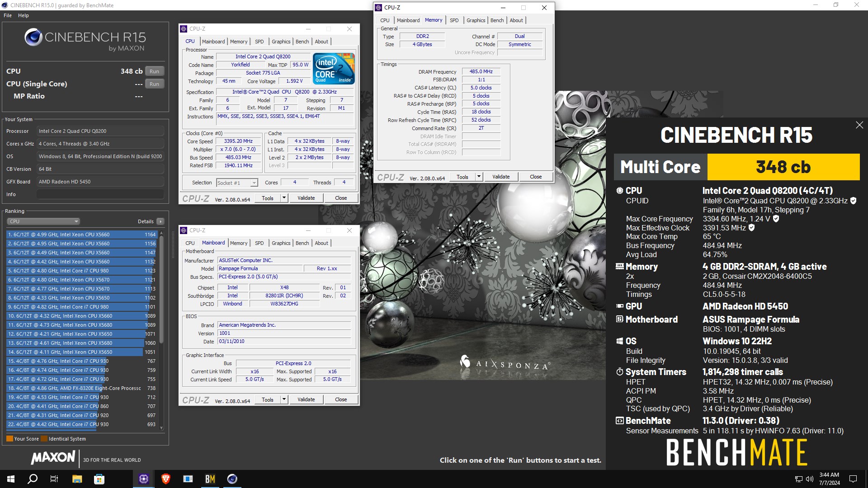Switch to SPD tab in Memory CPU-Z window
This screenshot has height=488, width=868.
pos(454,20)
